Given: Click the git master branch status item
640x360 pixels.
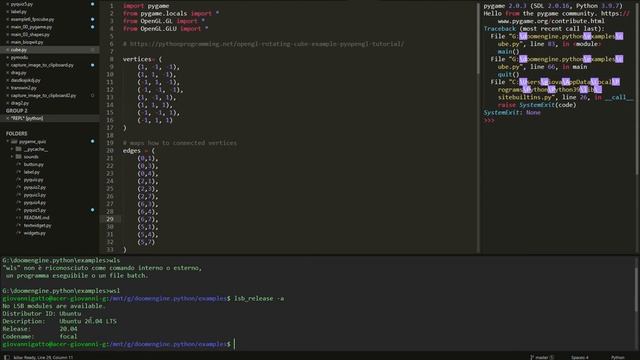Looking at the screenshot, I should tap(541, 357).
